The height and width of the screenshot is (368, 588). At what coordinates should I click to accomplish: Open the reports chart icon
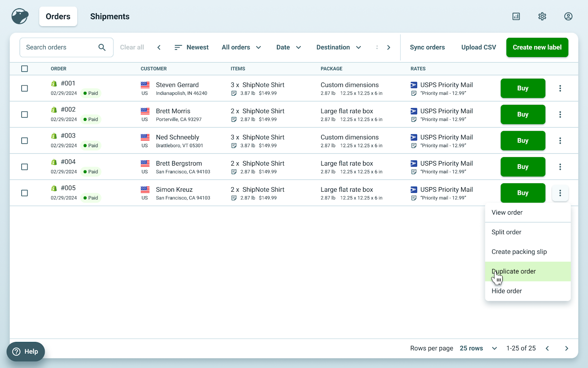(x=516, y=16)
